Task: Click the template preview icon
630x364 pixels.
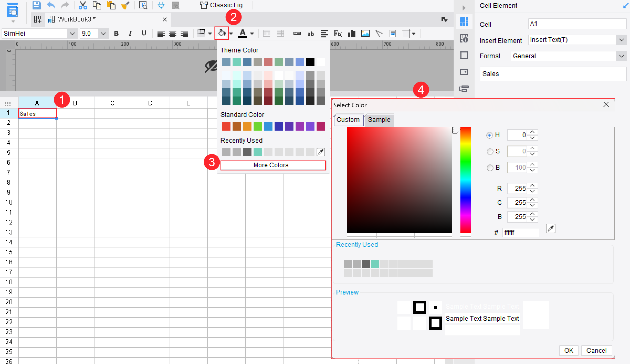Action: point(143,5)
